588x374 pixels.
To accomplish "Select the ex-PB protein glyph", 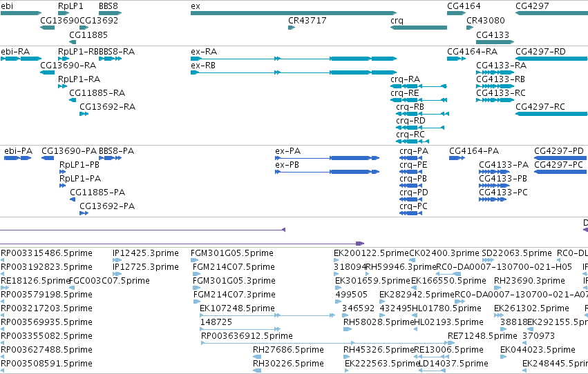I will (x=327, y=172).
